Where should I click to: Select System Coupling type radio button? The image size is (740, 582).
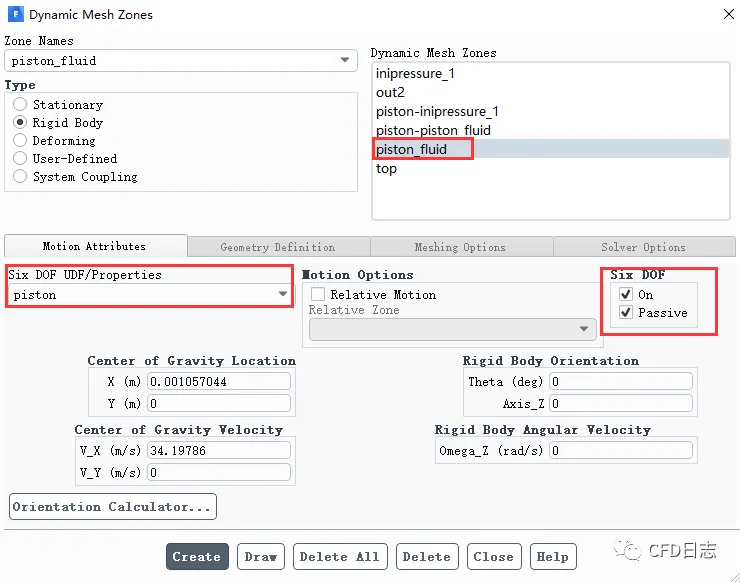[20, 177]
